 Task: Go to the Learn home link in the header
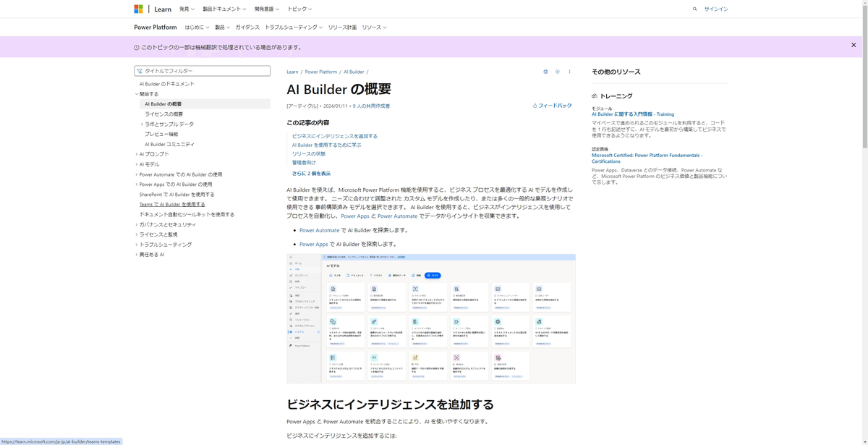pos(163,9)
